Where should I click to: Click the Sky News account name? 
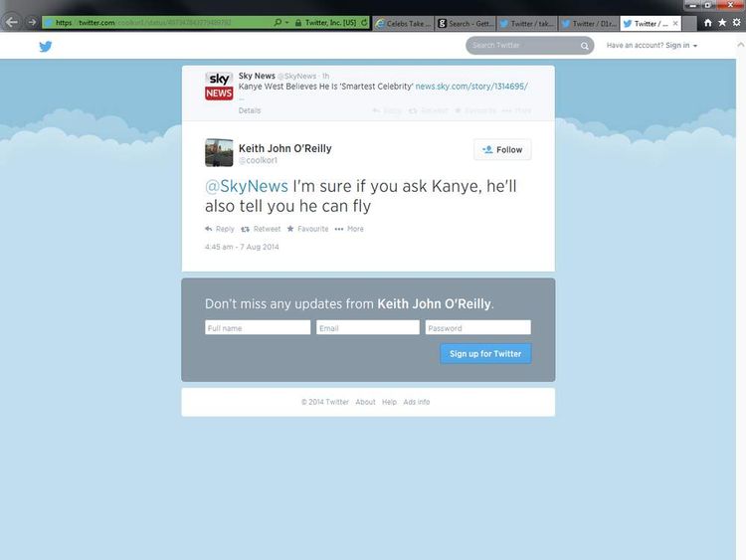257,76
